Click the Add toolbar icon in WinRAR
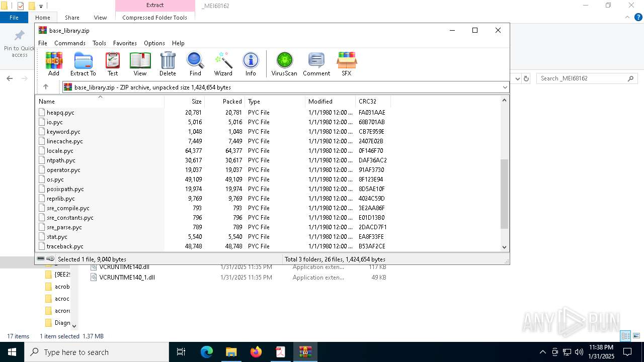This screenshot has height=362, width=644. click(54, 64)
